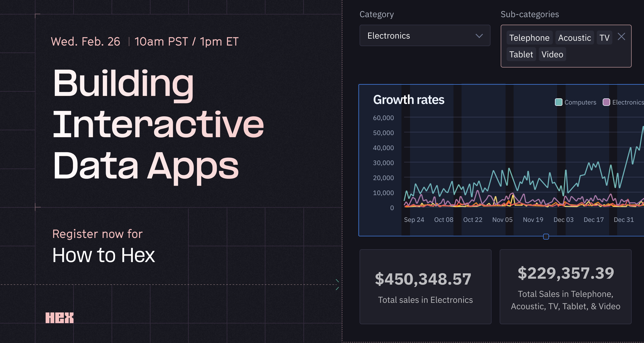Deselect the Telephone sub-category chip
Screen dimensions: 644x343
pos(529,38)
